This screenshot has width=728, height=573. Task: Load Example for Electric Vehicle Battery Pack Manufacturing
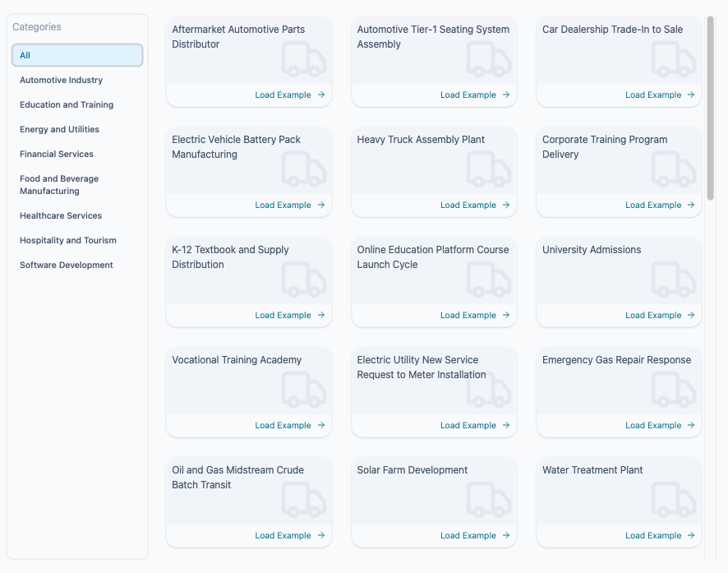[x=283, y=205]
